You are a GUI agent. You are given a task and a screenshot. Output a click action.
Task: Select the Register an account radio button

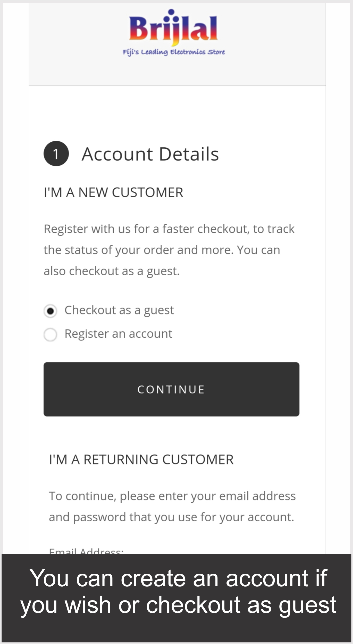coord(51,335)
